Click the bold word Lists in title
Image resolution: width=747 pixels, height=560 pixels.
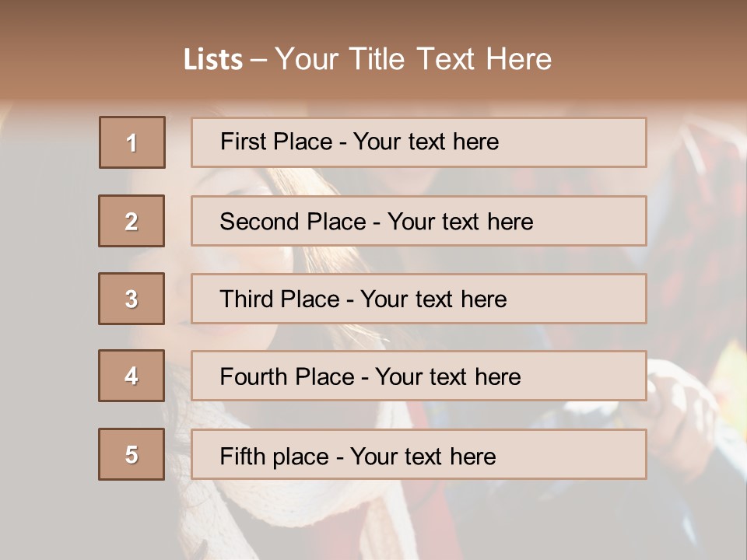tap(213, 60)
